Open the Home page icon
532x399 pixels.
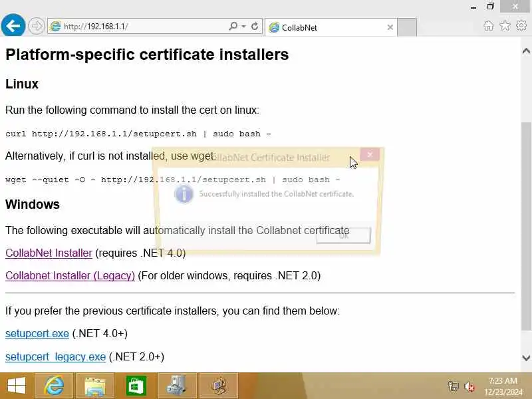[x=489, y=26]
